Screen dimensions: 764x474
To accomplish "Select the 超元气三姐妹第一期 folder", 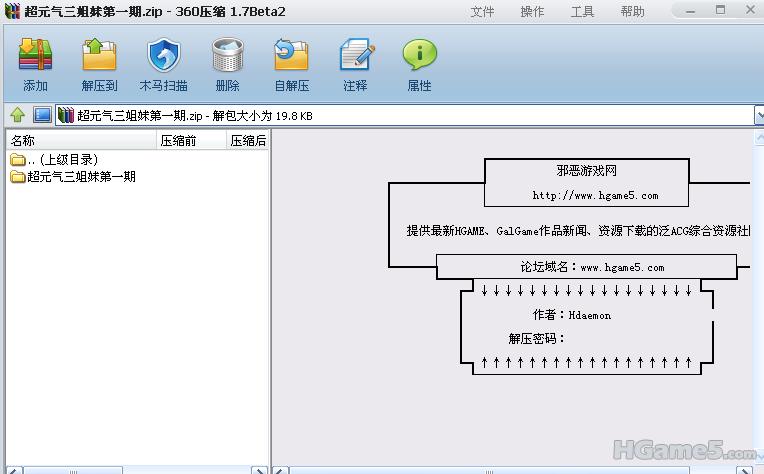I will pos(80,177).
